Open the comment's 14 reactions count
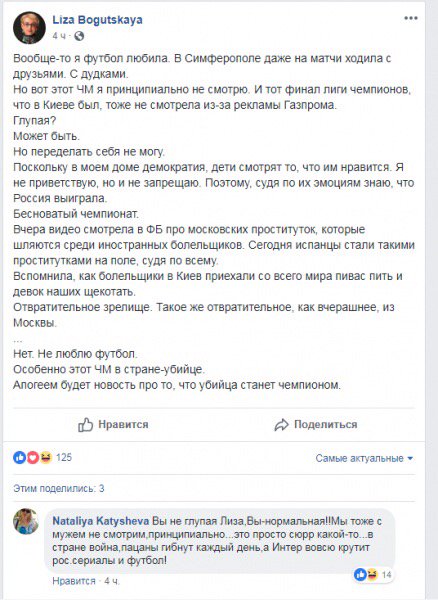The height and width of the screenshot is (600, 438). coord(386,574)
